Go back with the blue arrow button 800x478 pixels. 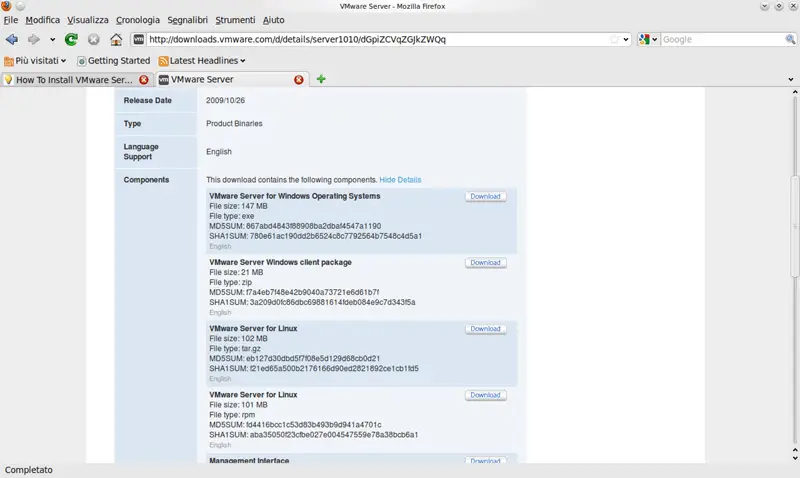12,39
